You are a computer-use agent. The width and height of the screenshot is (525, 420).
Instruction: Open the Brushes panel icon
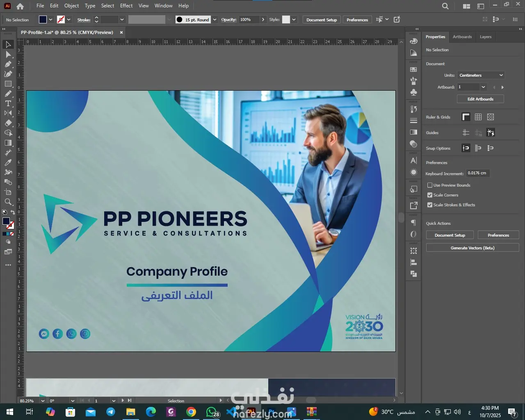pyautogui.click(x=413, y=81)
